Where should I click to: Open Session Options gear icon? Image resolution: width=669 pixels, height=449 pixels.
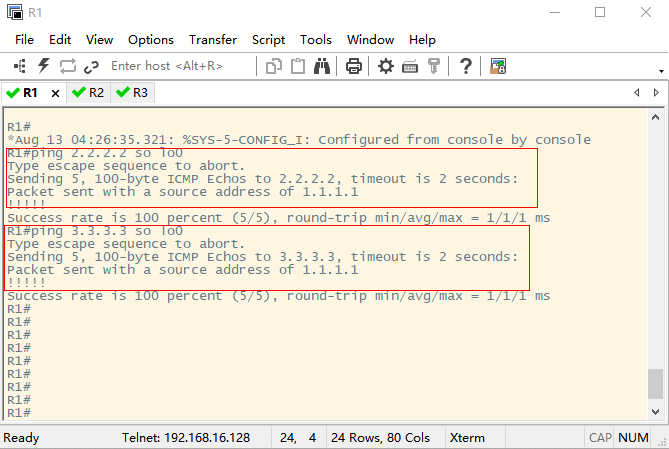[386, 66]
